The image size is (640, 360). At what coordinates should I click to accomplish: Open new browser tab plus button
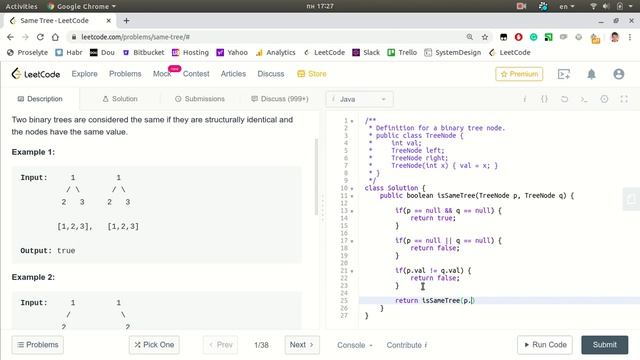point(127,20)
